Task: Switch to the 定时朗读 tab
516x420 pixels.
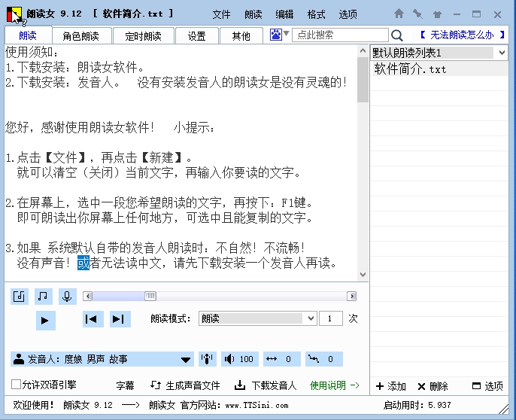Action: point(143,35)
